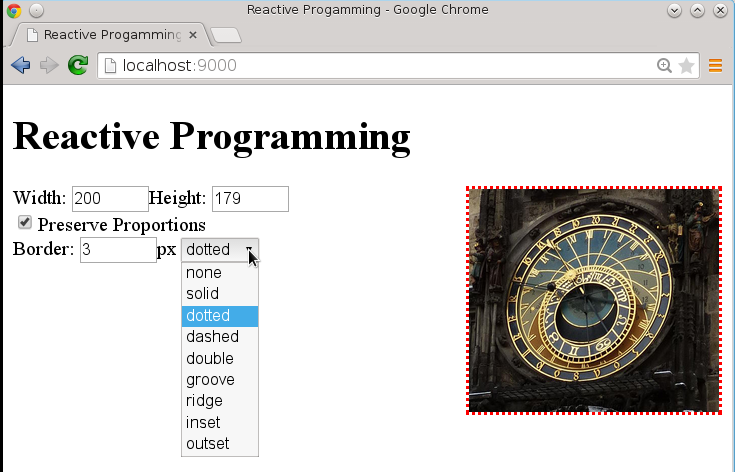This screenshot has width=735, height=472.
Task: Click the Chrome logo in title bar
Action: tap(14, 10)
